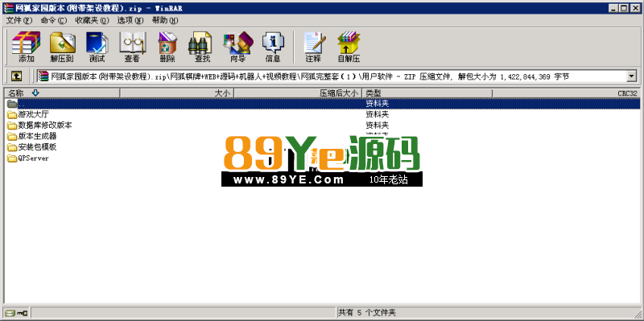Open the 注释 (Comment) tool
Viewport: 644px width, 321px height.
[313, 47]
